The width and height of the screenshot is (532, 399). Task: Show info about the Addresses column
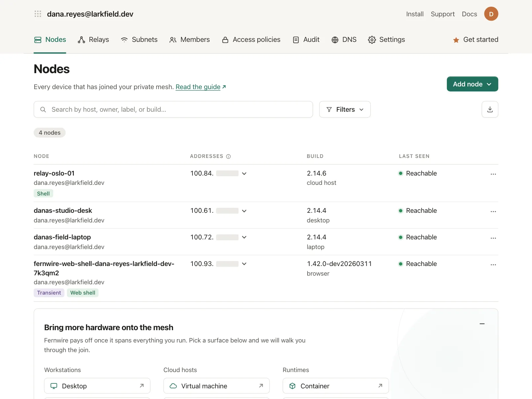coord(228,157)
